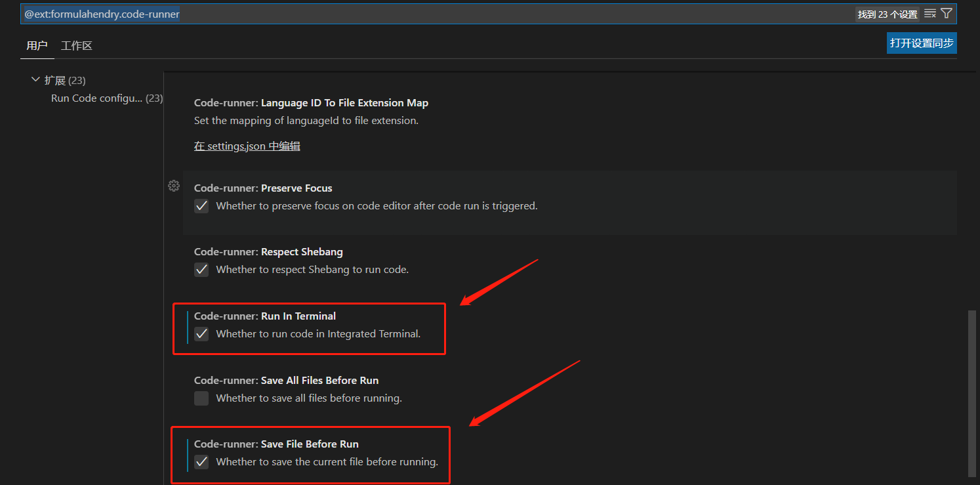Click 'Set the mapping of languageId' description
The image size is (980, 485).
coord(306,121)
